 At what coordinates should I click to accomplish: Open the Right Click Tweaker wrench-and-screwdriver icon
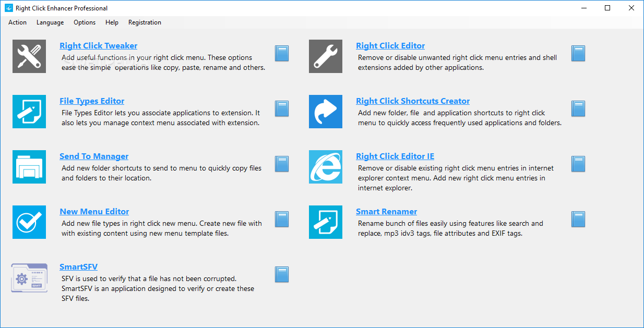[x=29, y=56]
